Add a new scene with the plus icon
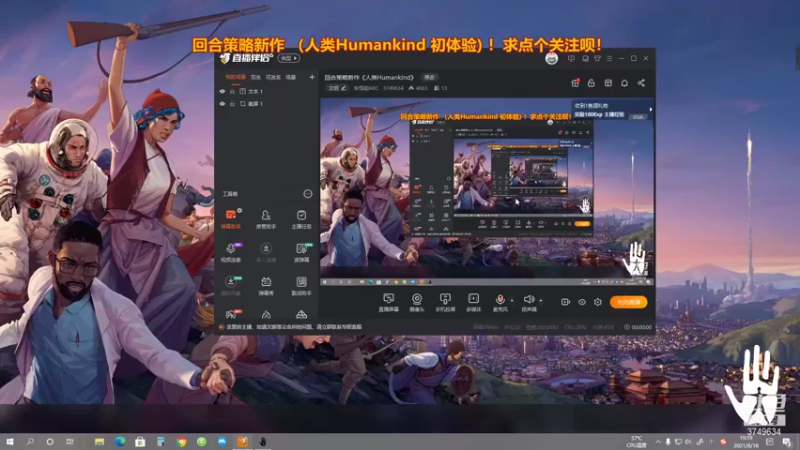Viewport: 800px width, 450px height. (312, 77)
